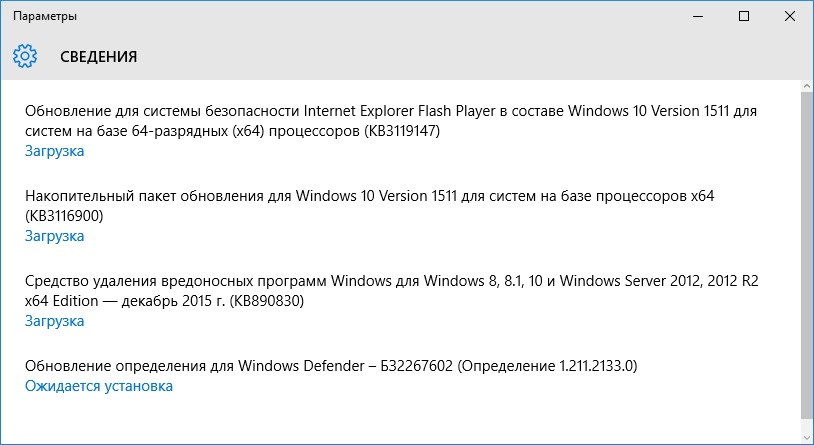Click the vertical scrollbar thumb
This screenshot has width=814, height=445.
pos(807,254)
